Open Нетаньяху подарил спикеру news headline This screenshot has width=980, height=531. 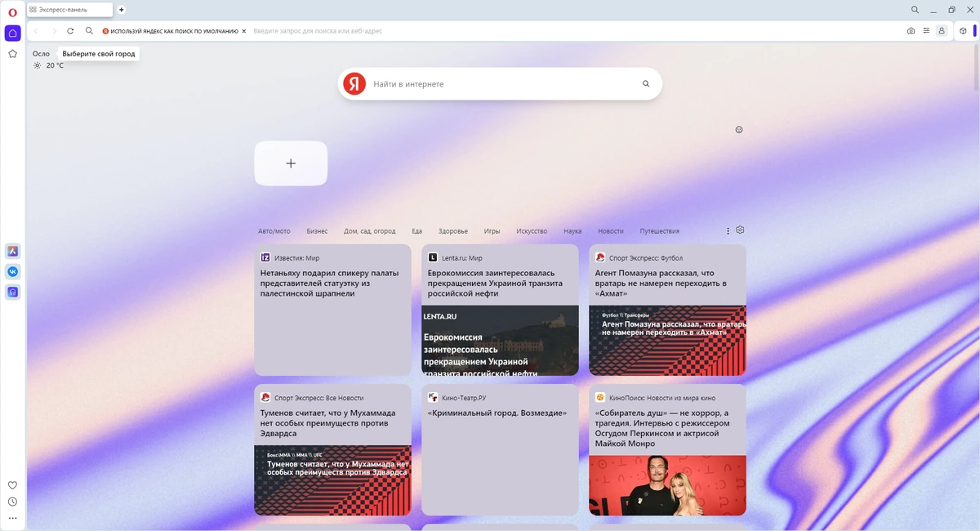330,283
